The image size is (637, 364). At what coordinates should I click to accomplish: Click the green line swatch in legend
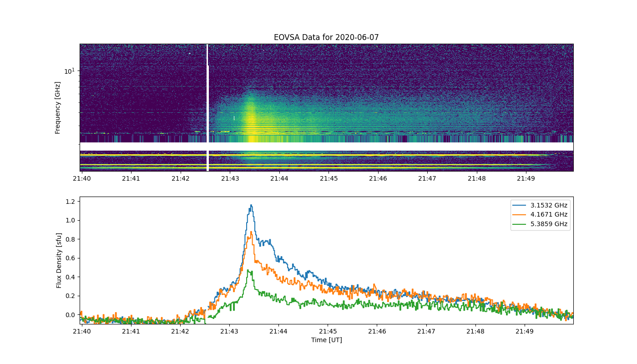521,224
